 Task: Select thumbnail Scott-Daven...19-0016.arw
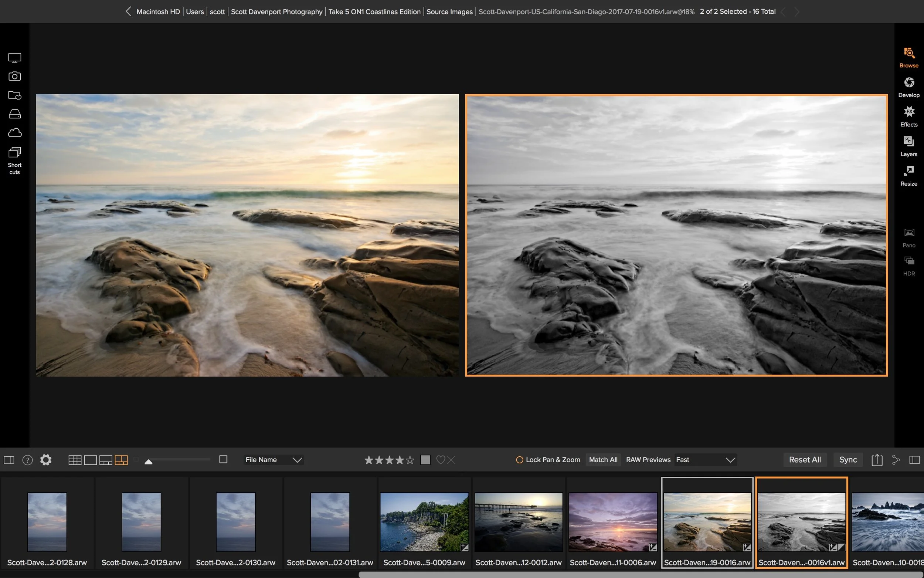pos(707,523)
